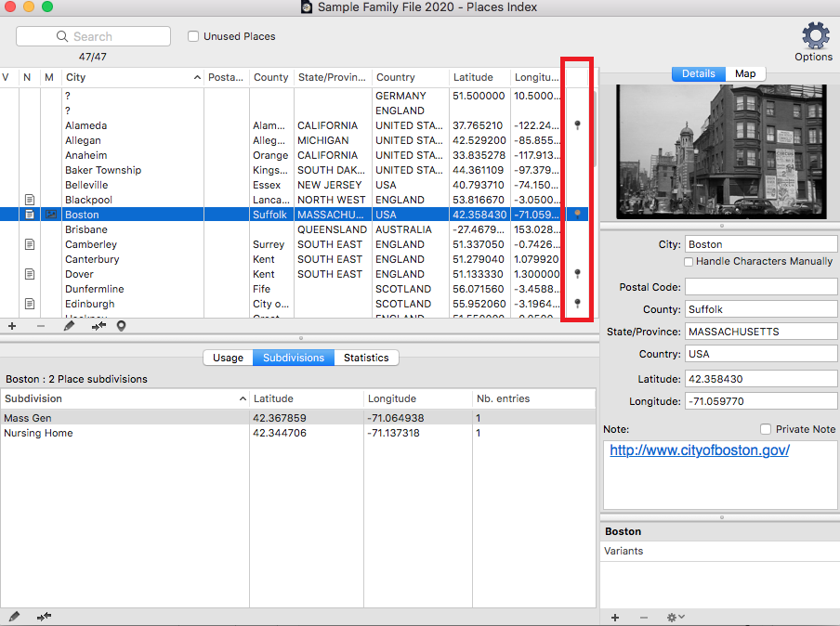Screen dimensions: 840x626
Task: Edit place with pencil icon below places list
Action: [69, 326]
